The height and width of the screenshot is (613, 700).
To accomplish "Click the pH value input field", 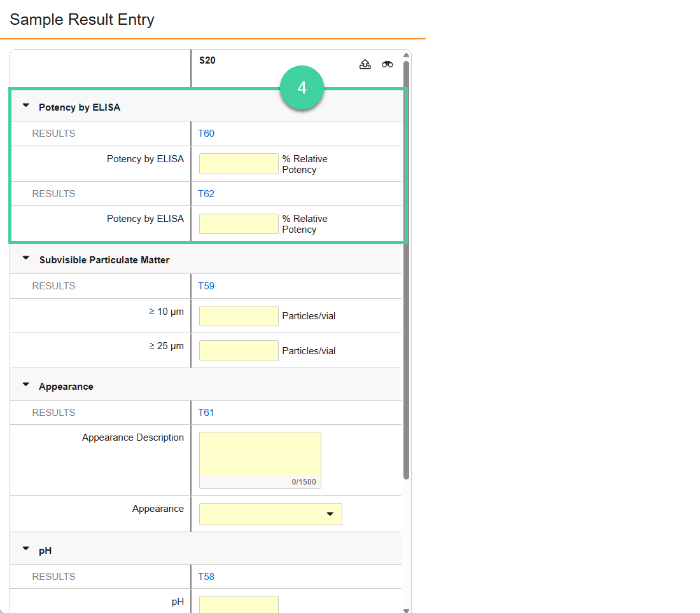I will (238, 603).
